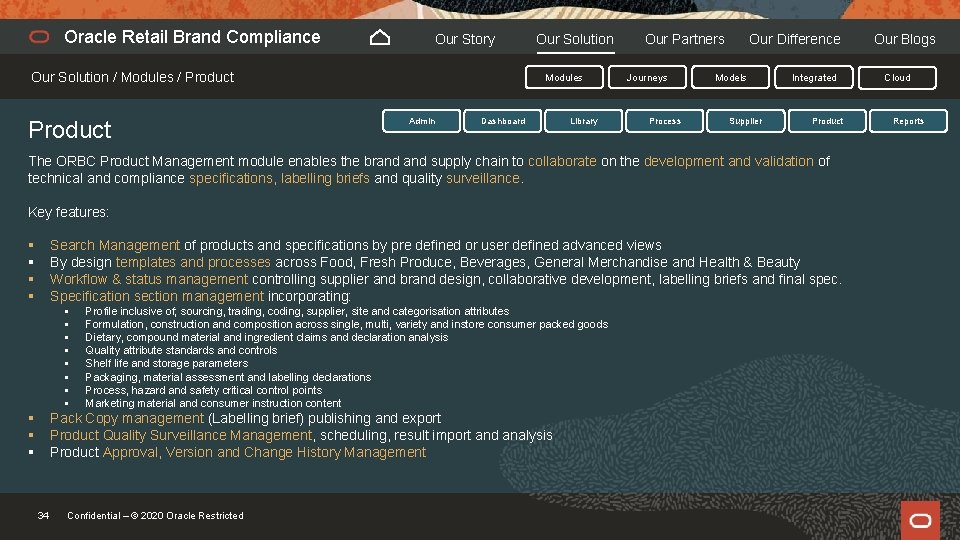The height and width of the screenshot is (540, 960).
Task: Click 'templates and processes' highlighted text
Action: [193, 263]
